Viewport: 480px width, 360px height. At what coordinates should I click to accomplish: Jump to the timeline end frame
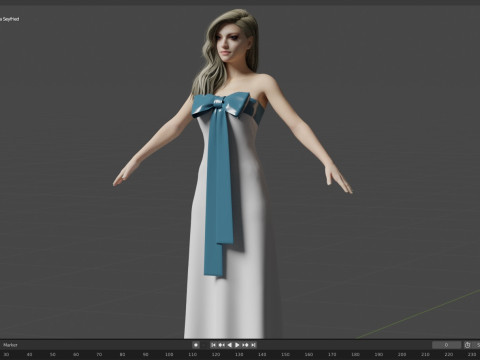click(x=253, y=345)
